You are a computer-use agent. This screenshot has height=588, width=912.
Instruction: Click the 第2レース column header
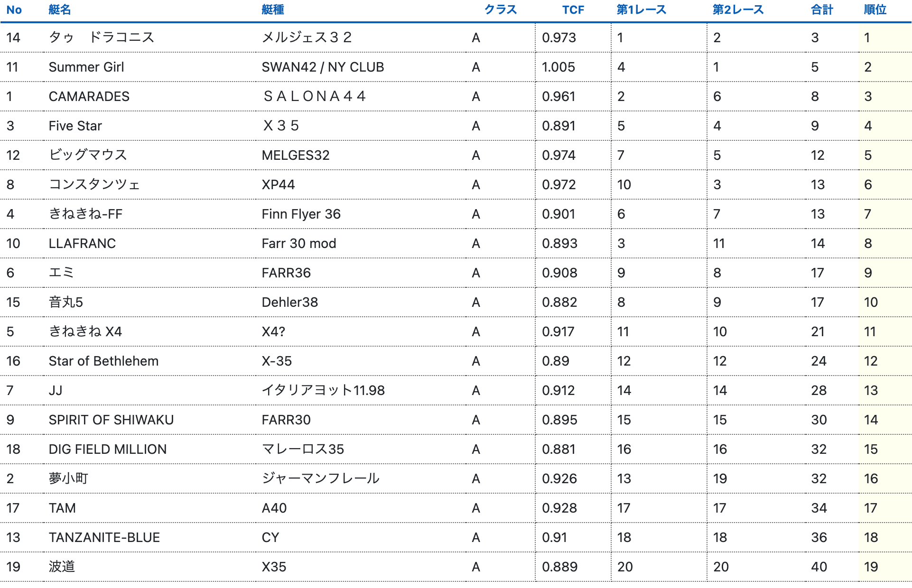point(738,10)
